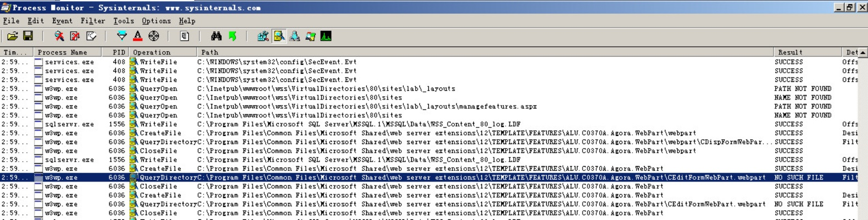The height and width of the screenshot is (220, 868).
Task: Click the highlighted row's w3wp.exe process icon
Action: click(x=38, y=178)
